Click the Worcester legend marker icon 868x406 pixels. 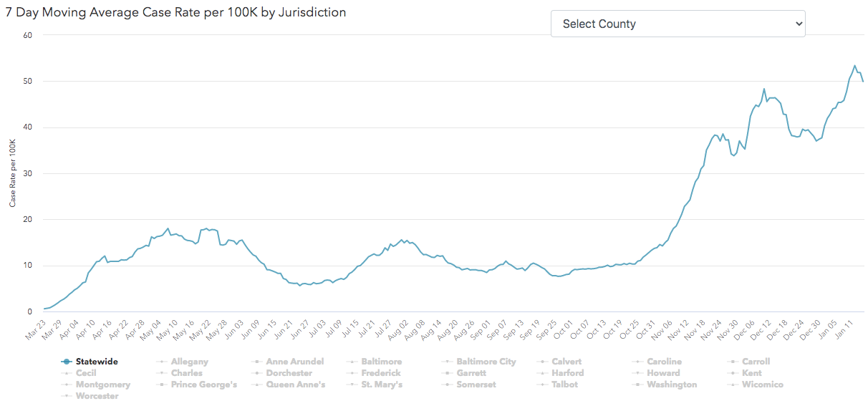click(67, 396)
